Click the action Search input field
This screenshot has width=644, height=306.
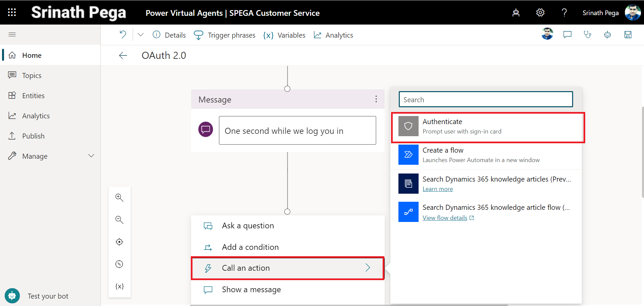(x=485, y=100)
